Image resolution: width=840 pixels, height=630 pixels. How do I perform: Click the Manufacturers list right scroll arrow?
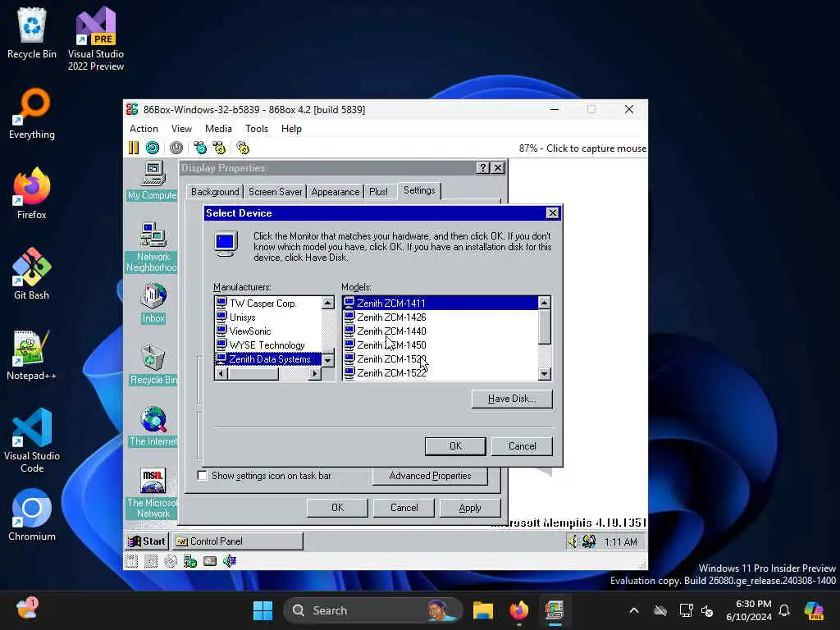coord(315,374)
